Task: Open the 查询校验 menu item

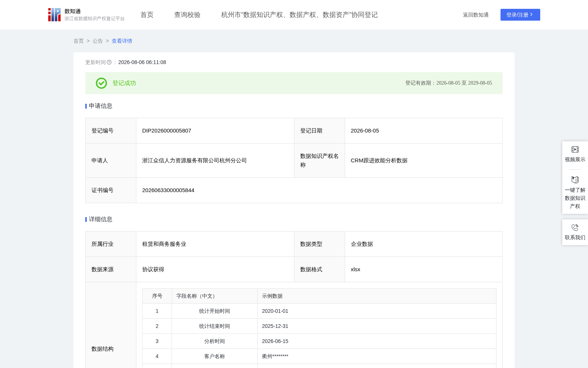Action: coord(187,15)
